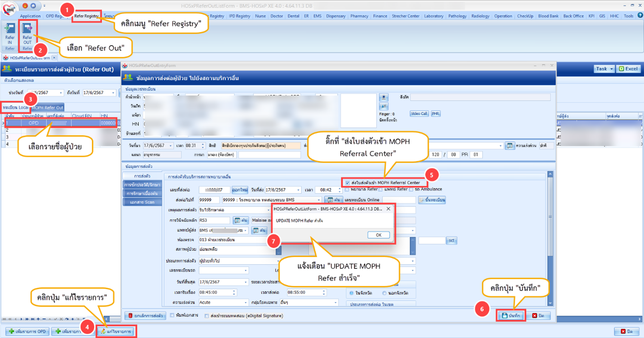Image resolution: width=644 pixels, height=338 pixels.
Task: Select เอกสาร Scan side tab
Action: point(143,202)
